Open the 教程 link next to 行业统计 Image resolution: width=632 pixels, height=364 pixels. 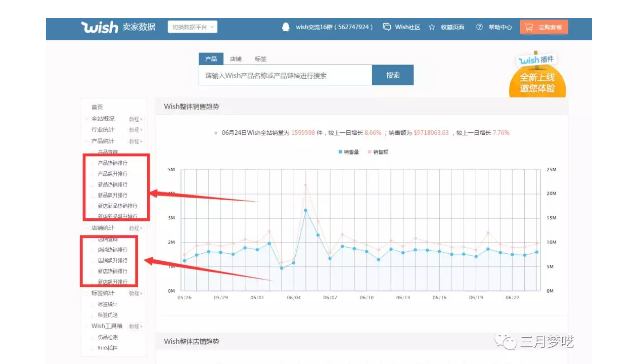135,130
